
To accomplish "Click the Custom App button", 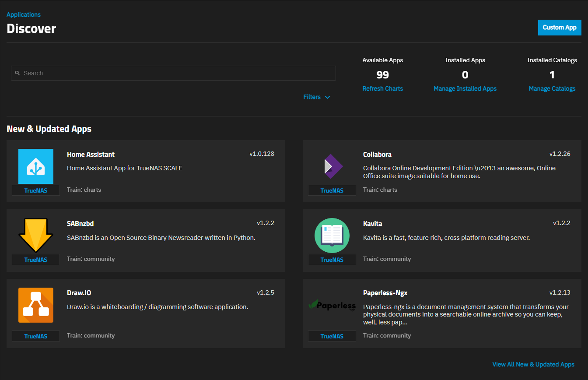I will pos(560,27).
